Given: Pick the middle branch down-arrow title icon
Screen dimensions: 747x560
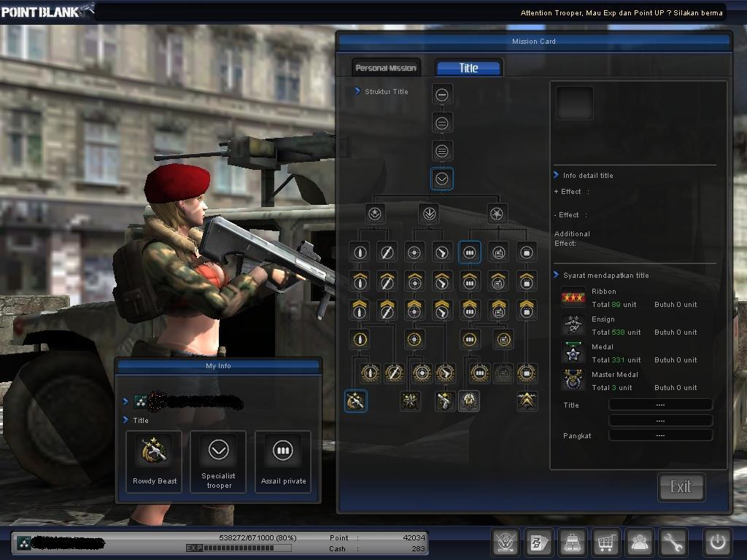Looking at the screenshot, I should point(429,214).
